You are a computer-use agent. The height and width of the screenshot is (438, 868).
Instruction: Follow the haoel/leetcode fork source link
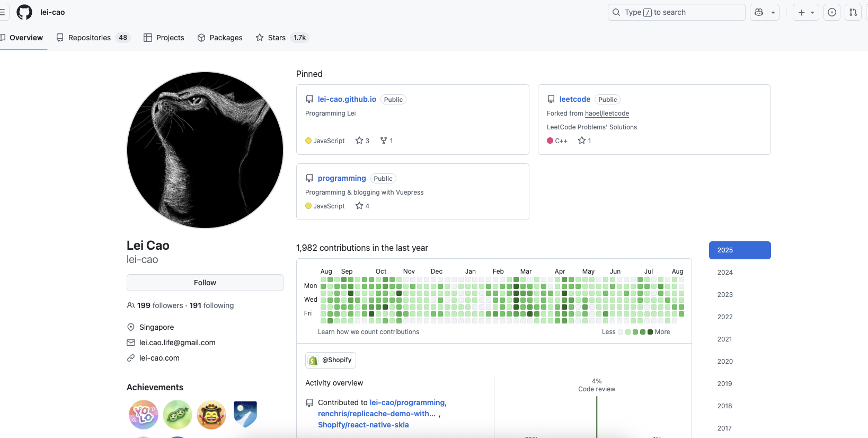pos(607,113)
